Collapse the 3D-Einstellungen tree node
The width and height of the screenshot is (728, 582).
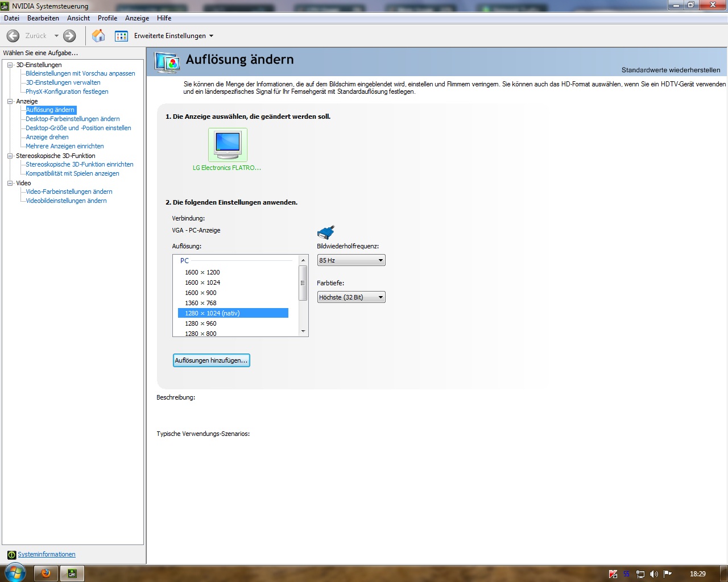(x=10, y=65)
